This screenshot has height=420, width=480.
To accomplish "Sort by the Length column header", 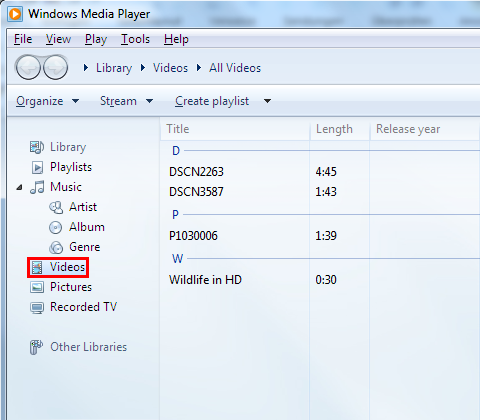I will [x=340, y=129].
